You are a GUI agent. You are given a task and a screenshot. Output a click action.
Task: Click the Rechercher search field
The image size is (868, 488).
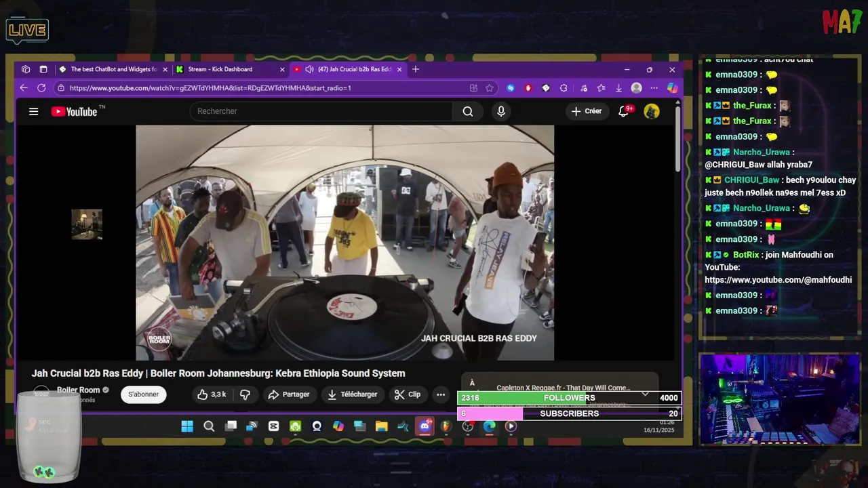pyautogui.click(x=321, y=111)
